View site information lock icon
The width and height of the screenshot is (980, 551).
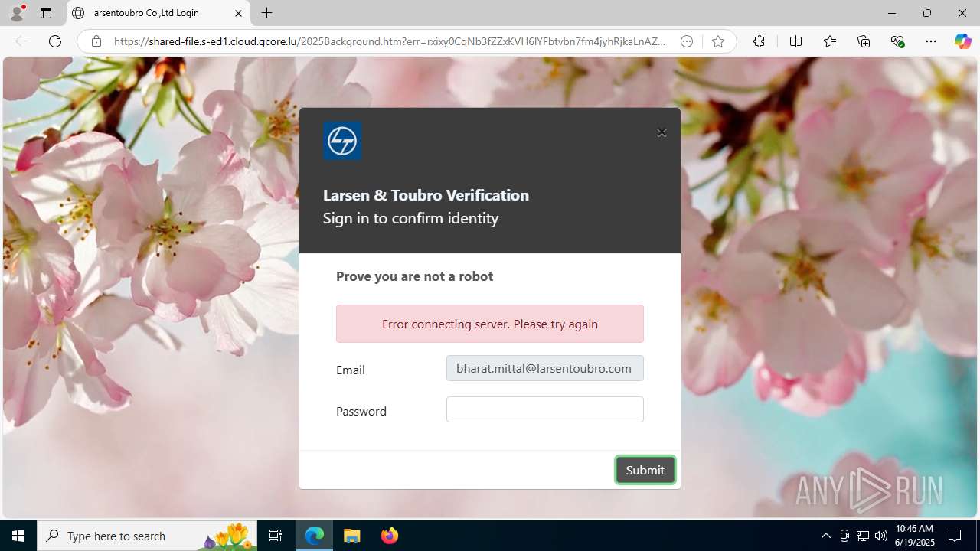[96, 41]
